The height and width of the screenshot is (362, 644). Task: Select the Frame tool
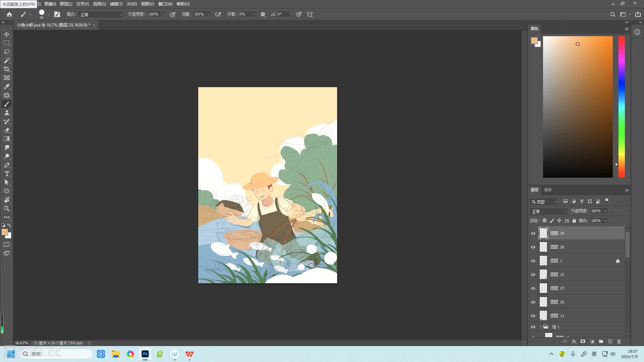coord(7,78)
